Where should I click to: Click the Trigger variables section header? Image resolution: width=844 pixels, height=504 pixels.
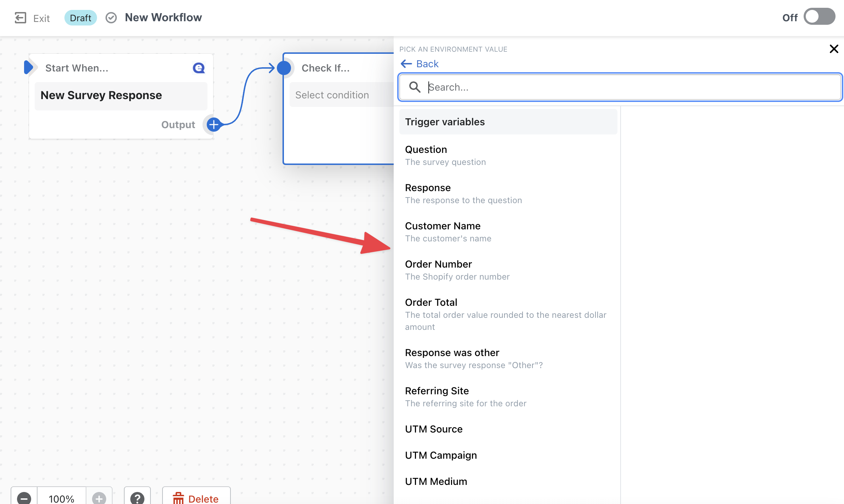point(508,122)
